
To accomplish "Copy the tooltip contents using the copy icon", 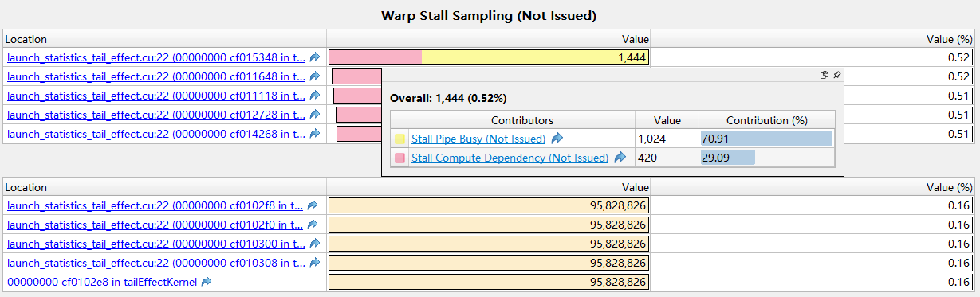I will click(825, 75).
